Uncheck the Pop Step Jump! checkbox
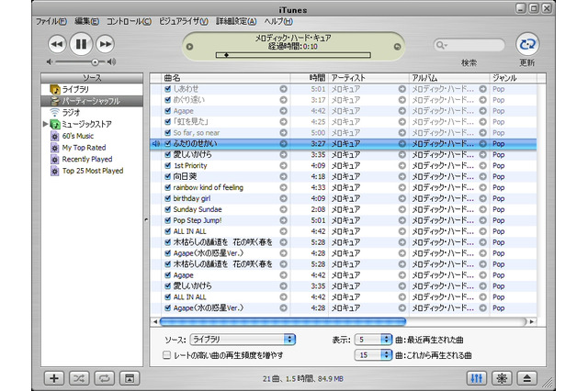Image resolution: width=588 pixels, height=391 pixels. [x=167, y=220]
